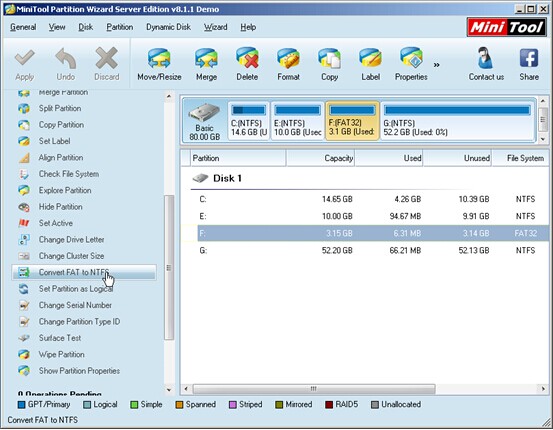Open the Partition menu
This screenshot has width=553, height=430.
120,27
